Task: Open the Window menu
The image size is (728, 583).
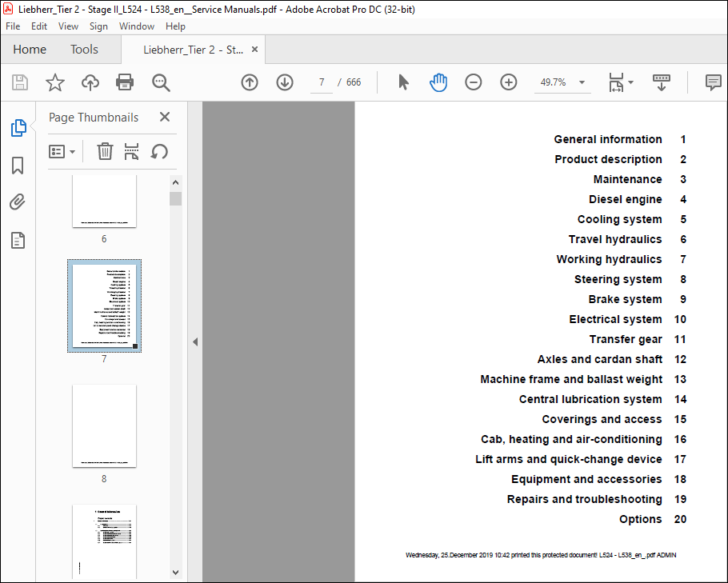Action: (137, 26)
